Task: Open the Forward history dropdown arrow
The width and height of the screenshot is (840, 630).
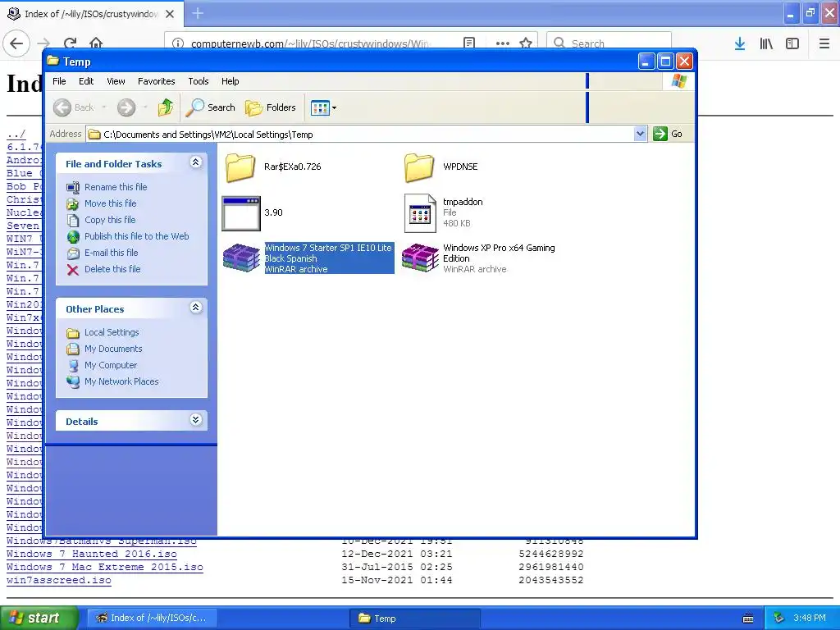Action: click(x=145, y=107)
